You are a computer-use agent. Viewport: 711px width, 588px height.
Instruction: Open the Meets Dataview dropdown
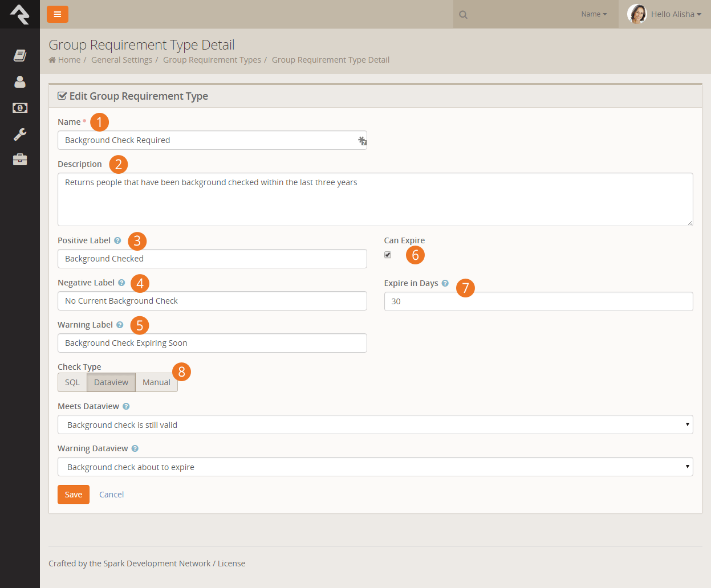click(375, 424)
